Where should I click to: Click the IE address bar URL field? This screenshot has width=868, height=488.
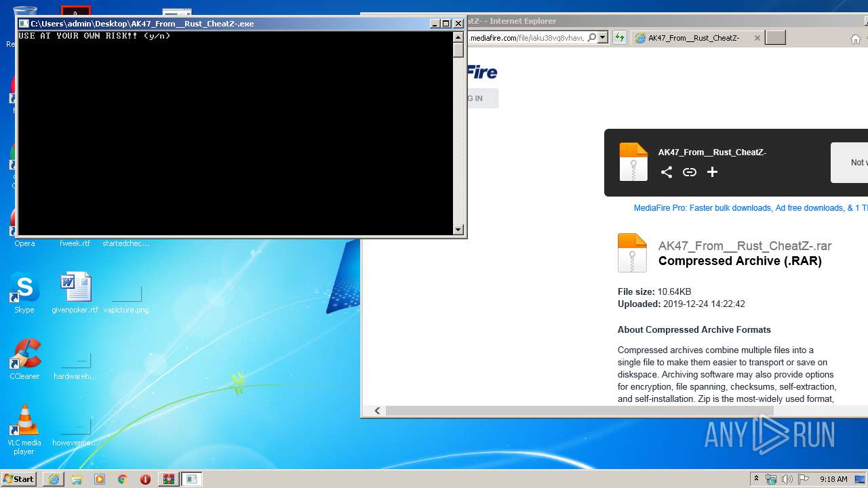point(526,38)
